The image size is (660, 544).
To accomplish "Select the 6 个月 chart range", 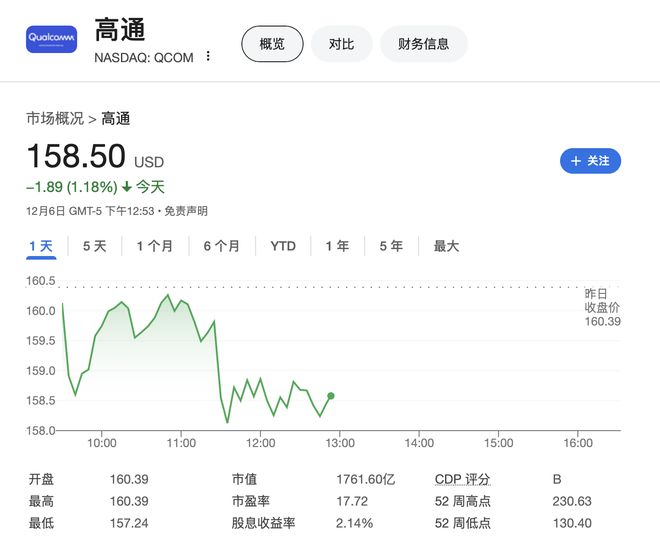I will click(221, 246).
